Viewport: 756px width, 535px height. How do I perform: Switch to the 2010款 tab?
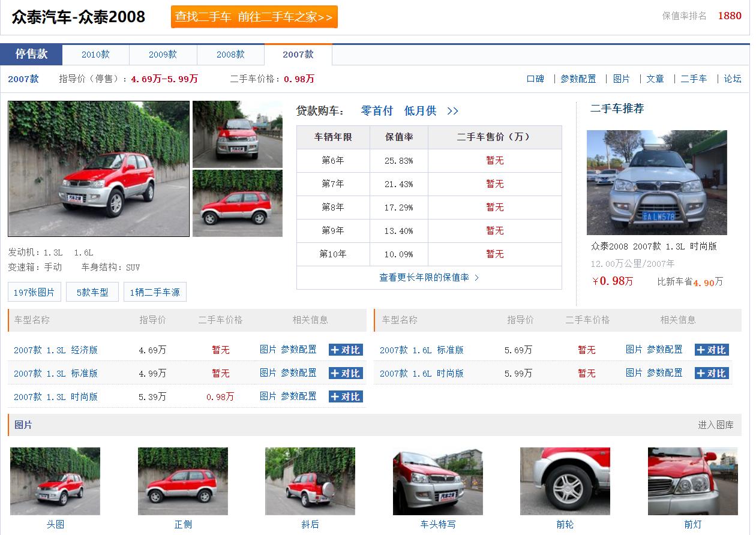(x=95, y=55)
